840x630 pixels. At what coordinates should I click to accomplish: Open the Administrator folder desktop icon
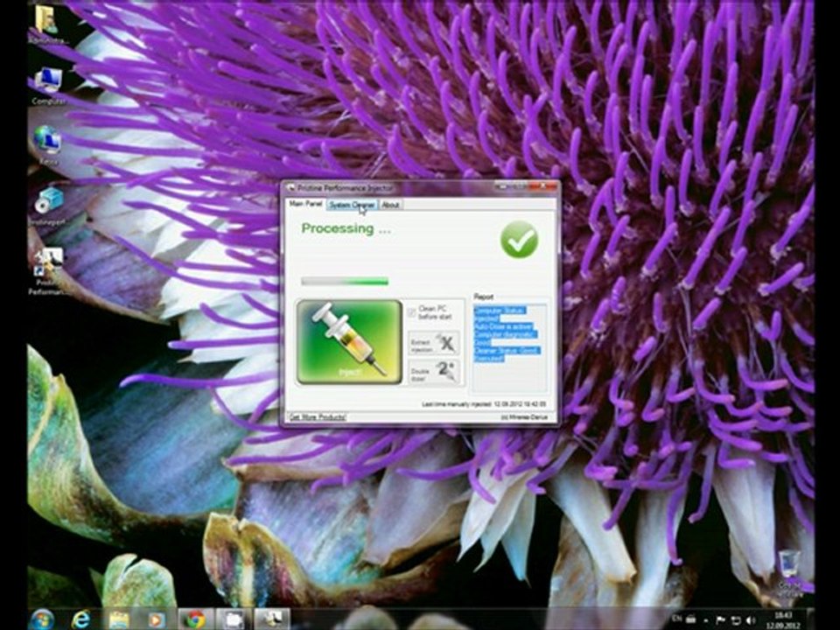tap(48, 25)
